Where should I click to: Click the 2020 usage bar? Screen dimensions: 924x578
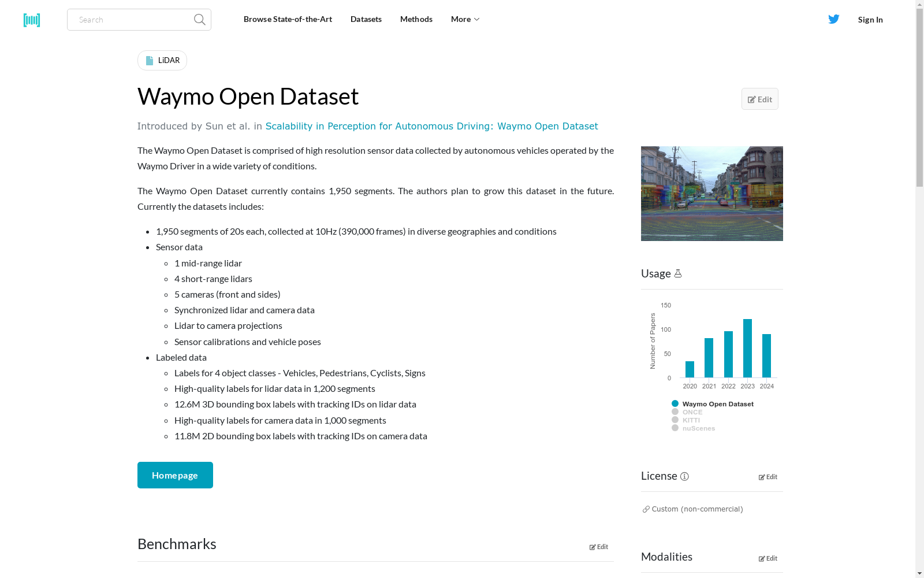pos(690,369)
